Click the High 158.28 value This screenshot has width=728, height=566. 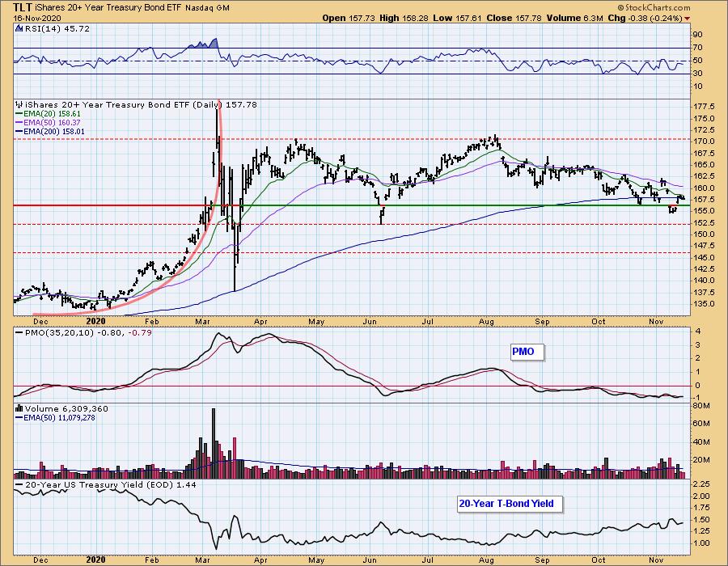pyautogui.click(x=404, y=18)
